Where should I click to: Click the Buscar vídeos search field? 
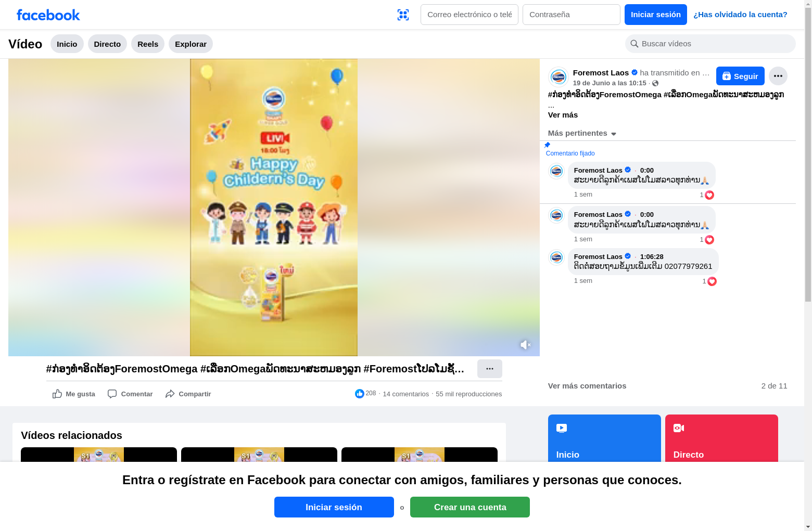[x=710, y=44]
